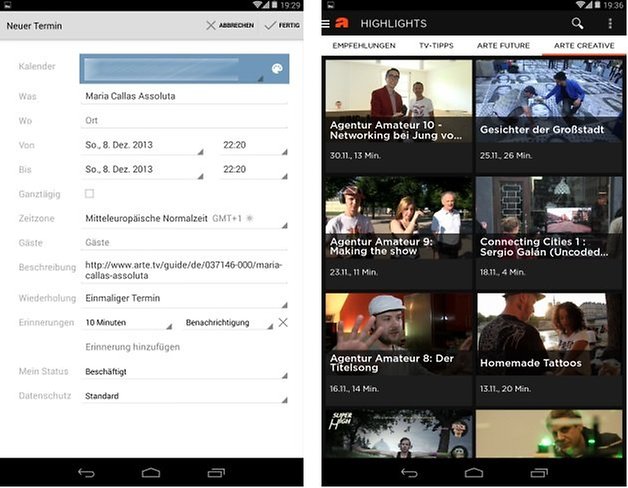Confirm with the Fertig checkmark button

pyautogui.click(x=282, y=25)
